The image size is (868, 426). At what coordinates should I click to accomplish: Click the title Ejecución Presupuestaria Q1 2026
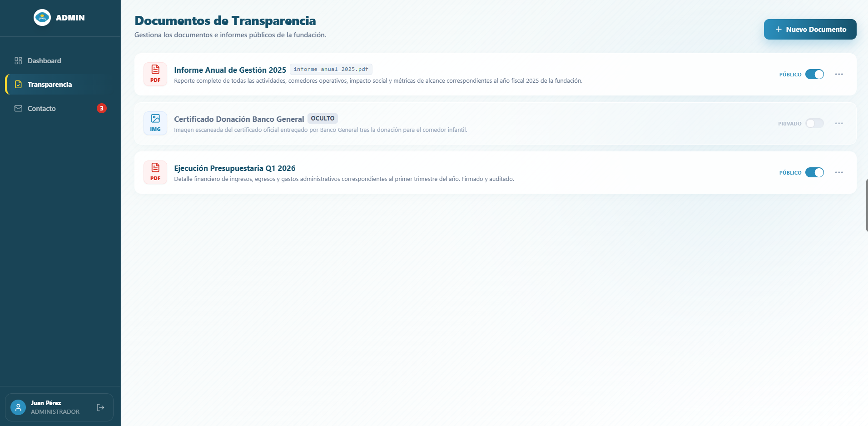[x=235, y=168]
